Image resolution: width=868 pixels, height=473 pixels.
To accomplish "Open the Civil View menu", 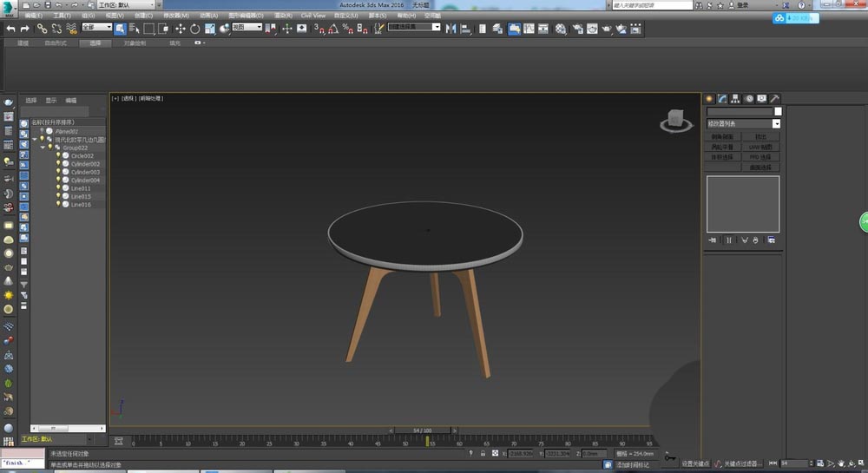I will pyautogui.click(x=312, y=16).
